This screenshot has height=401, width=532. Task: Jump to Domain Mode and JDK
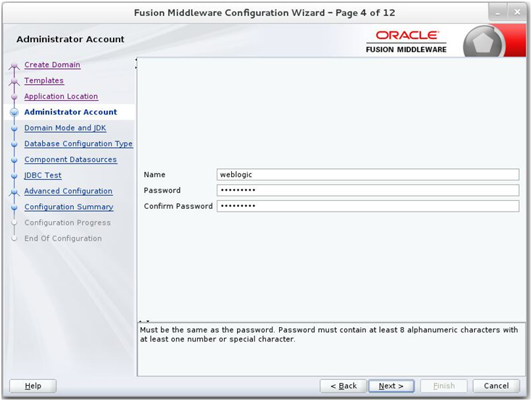click(65, 128)
